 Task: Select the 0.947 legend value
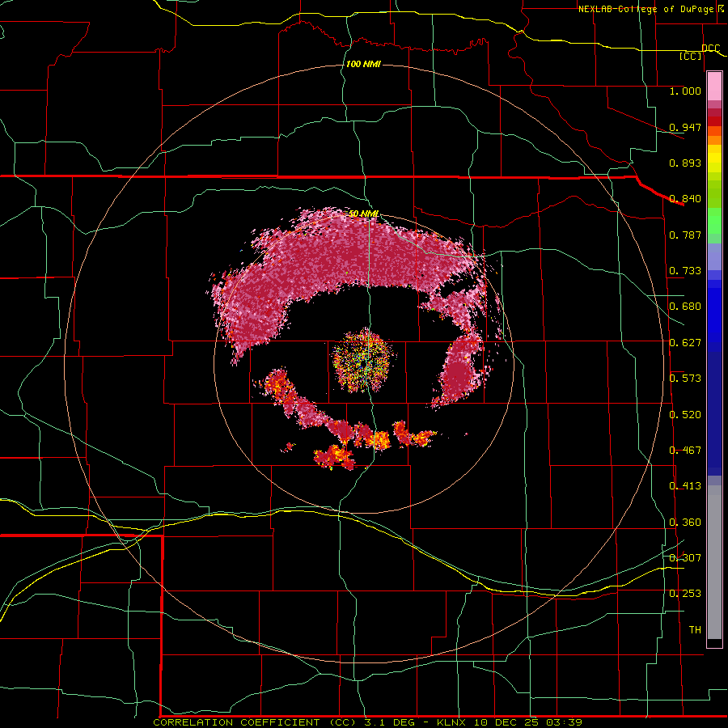coord(685,127)
